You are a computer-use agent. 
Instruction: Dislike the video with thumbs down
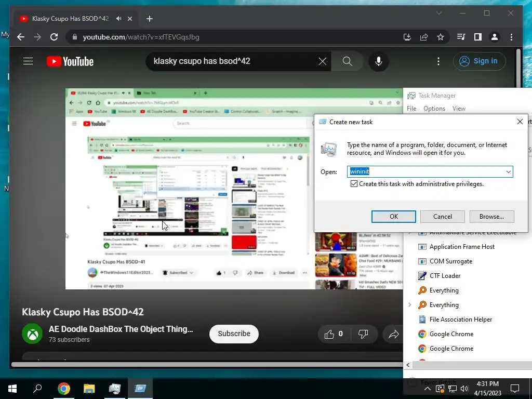pyautogui.click(x=363, y=334)
